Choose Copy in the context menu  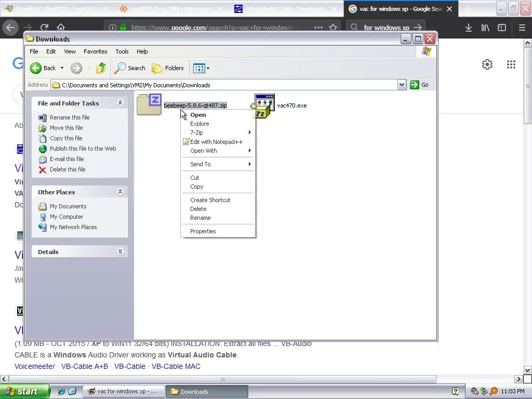218,187
